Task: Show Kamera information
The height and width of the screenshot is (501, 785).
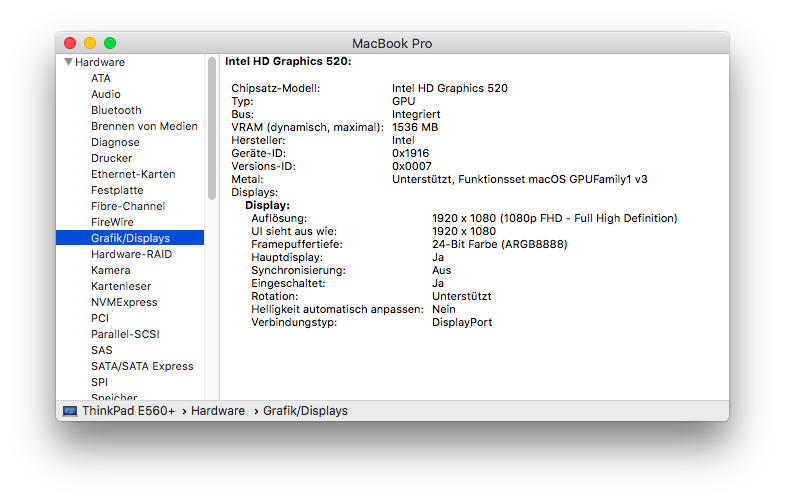Action: [x=111, y=271]
